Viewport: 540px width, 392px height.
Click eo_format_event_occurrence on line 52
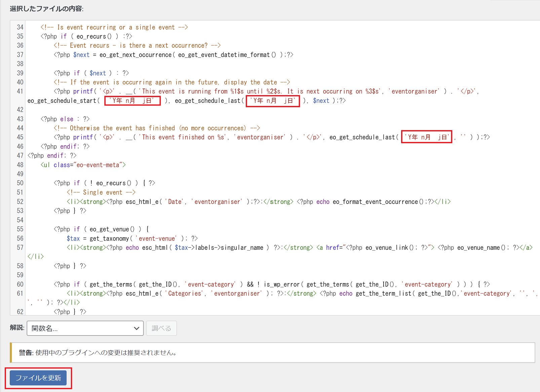(x=375, y=202)
